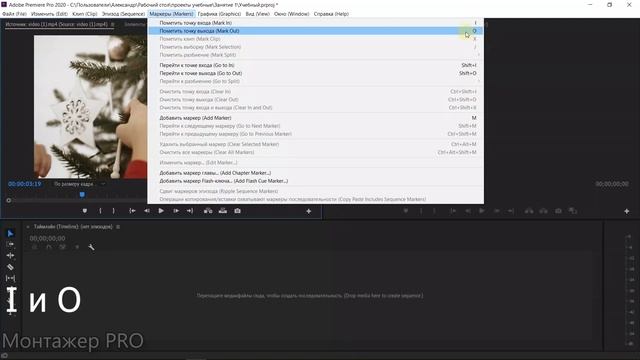Select the Track Select Forward tool
This screenshot has width=640, height=360.
(10, 244)
